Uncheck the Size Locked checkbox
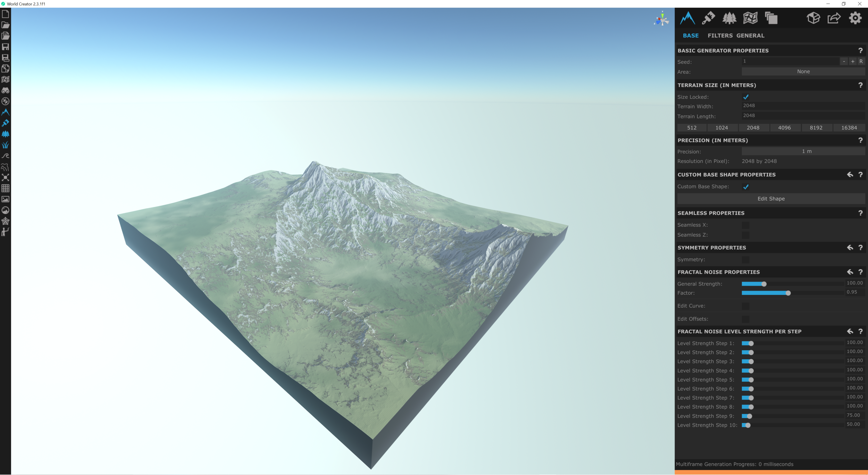Image resolution: width=868 pixels, height=475 pixels. (745, 97)
